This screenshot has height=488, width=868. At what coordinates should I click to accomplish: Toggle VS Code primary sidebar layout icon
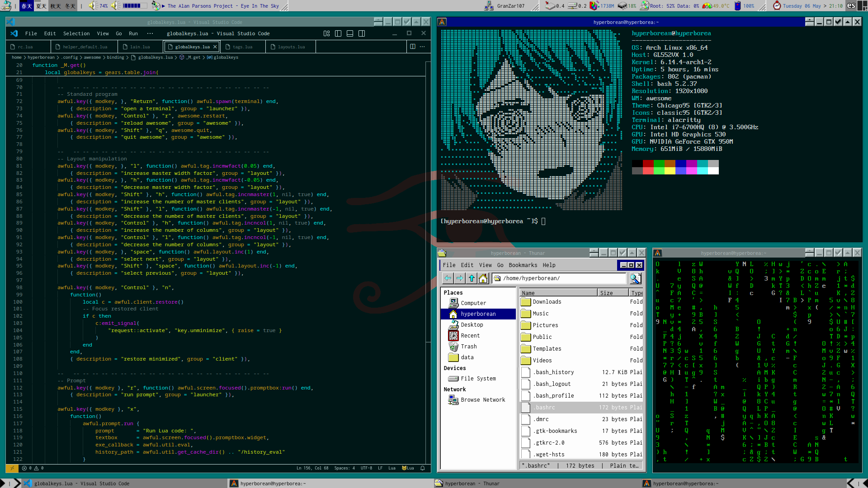click(338, 33)
